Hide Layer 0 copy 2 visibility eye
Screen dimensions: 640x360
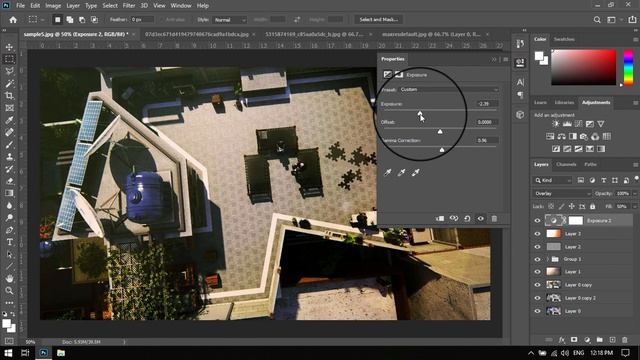coord(537,298)
